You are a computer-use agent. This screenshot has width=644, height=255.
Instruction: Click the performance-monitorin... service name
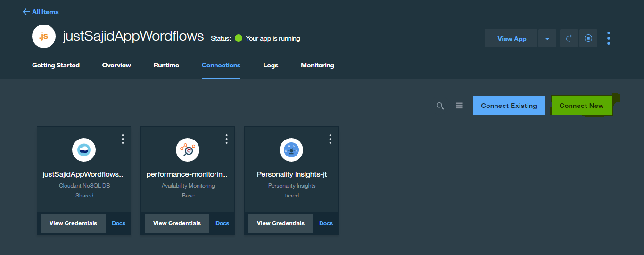click(187, 174)
